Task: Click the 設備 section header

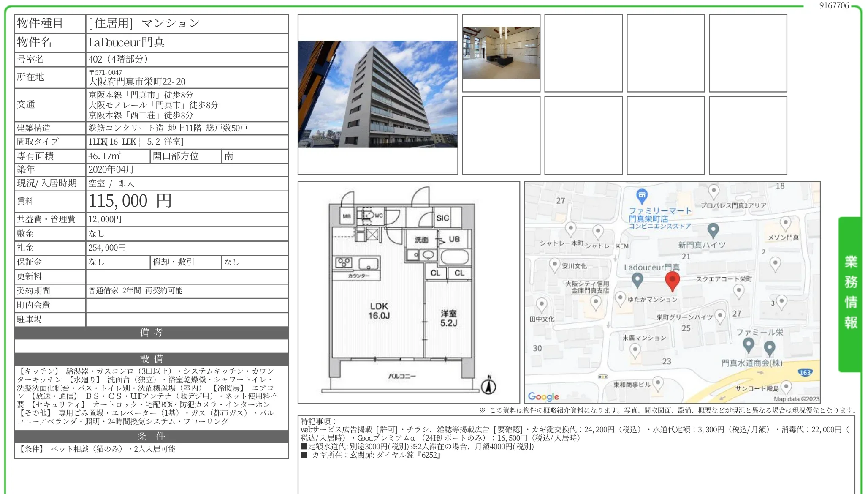Action: coord(151,359)
